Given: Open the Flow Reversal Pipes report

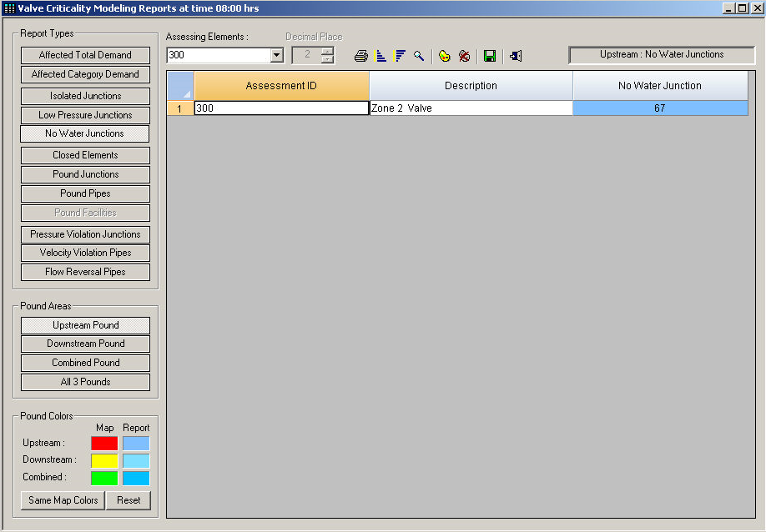Looking at the screenshot, I should [85, 272].
